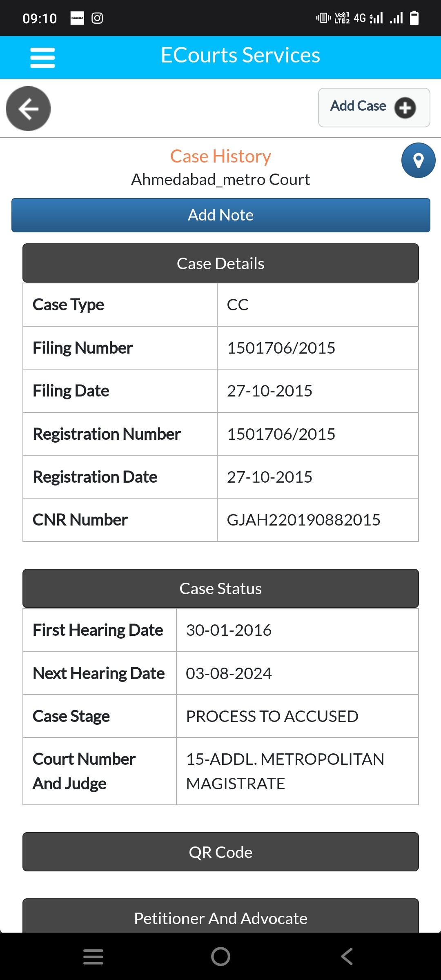
Task: Collapse the Case Status section
Action: point(220,588)
